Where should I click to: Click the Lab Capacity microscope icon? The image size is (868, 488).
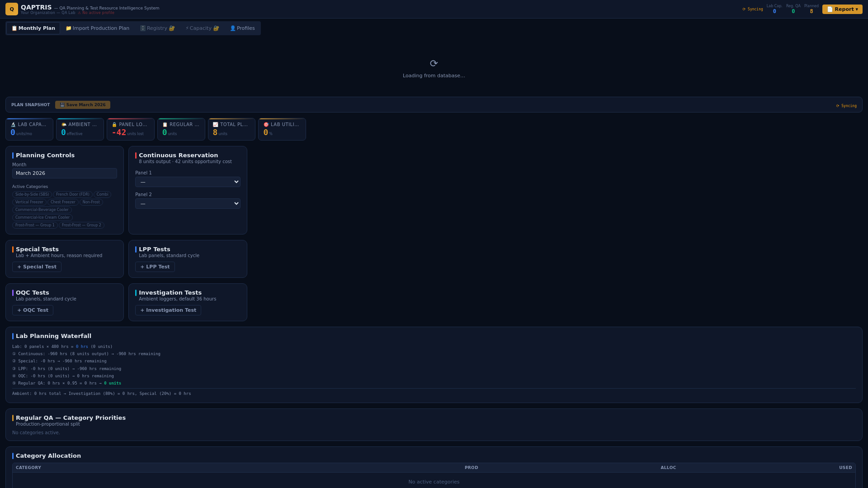pos(13,125)
